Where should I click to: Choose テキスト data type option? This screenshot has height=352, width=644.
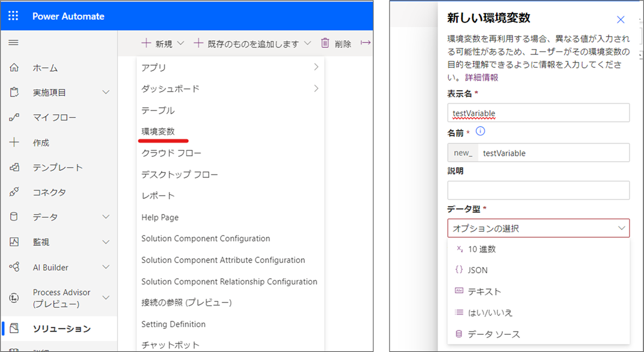[x=538, y=292]
